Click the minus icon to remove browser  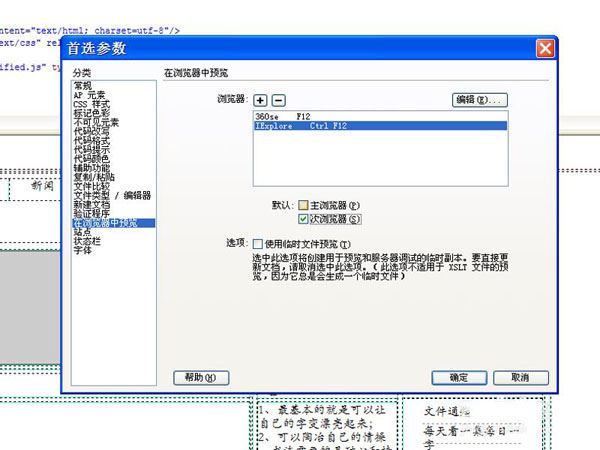click(x=279, y=100)
